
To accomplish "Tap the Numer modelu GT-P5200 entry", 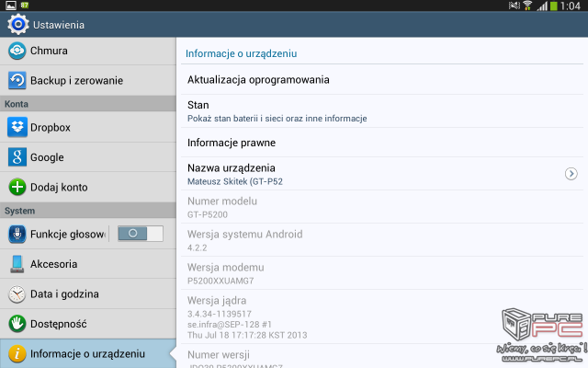I will point(382,207).
